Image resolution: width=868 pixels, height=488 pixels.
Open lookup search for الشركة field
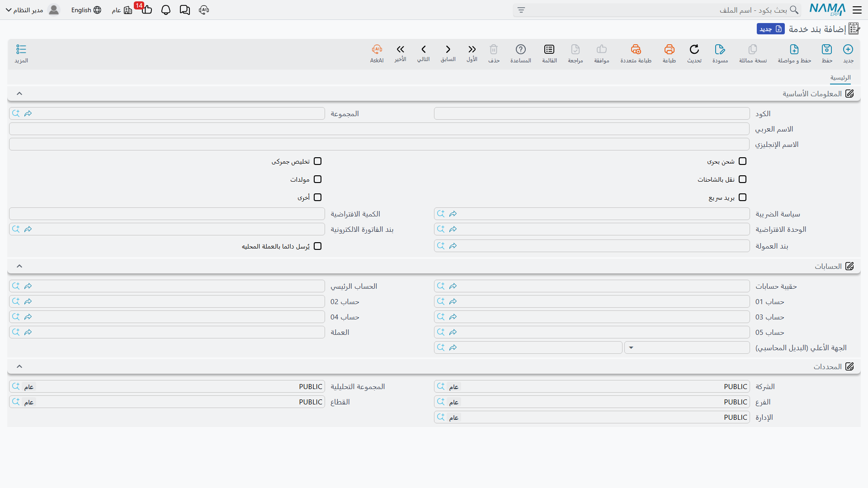(441, 386)
